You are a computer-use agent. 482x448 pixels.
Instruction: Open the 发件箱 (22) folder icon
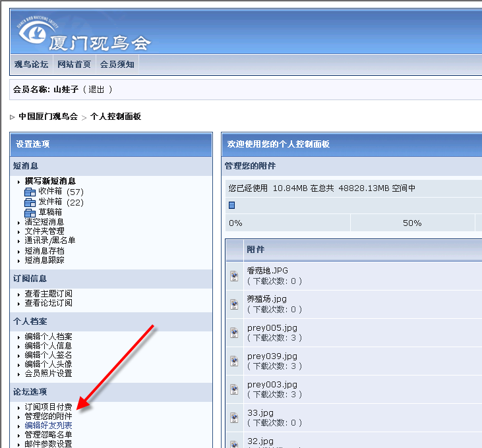pyautogui.click(x=30, y=203)
